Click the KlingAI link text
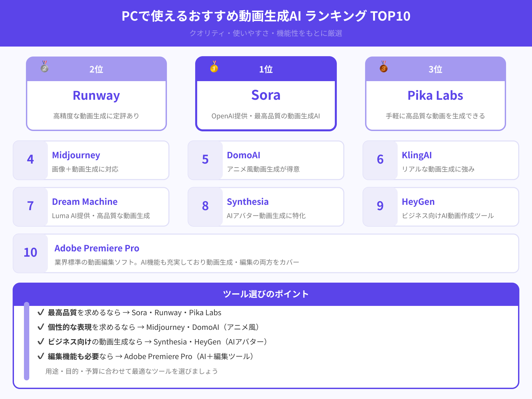Viewport: 532px width, 399px height. coord(417,155)
